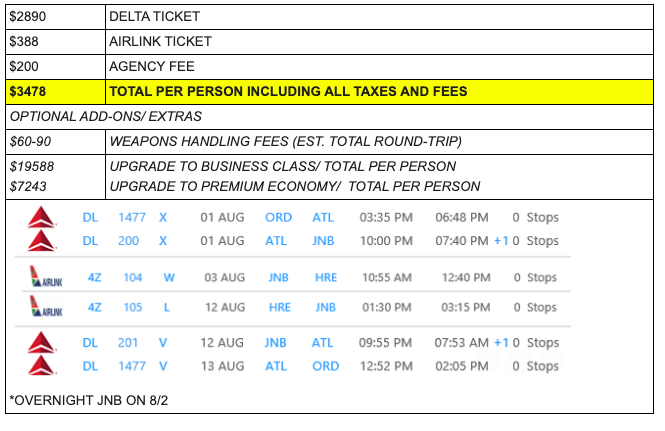Click flight number 105 in the Airlink row
This screenshot has width=665, height=431.
click(133, 307)
